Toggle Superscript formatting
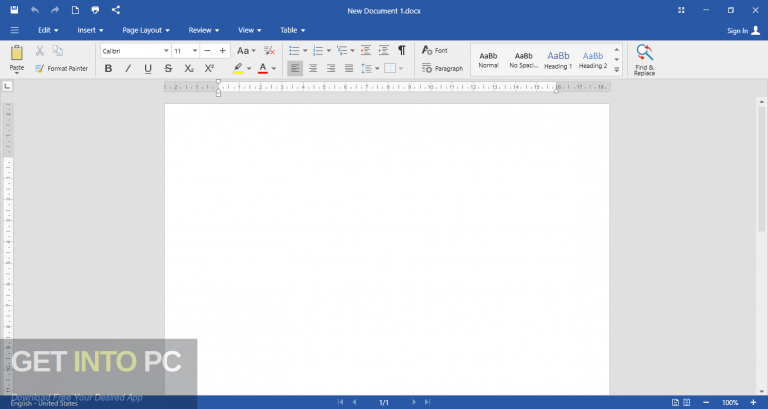 pos(209,69)
